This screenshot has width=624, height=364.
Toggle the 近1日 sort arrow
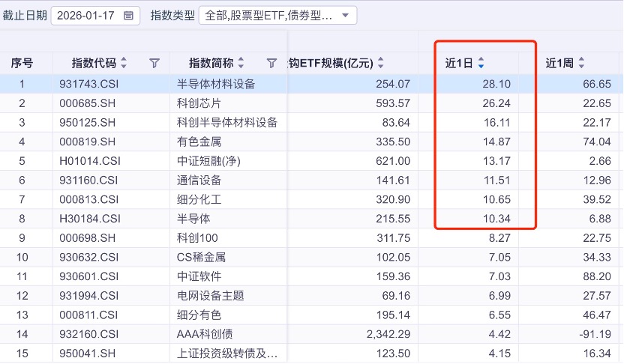[x=481, y=64]
